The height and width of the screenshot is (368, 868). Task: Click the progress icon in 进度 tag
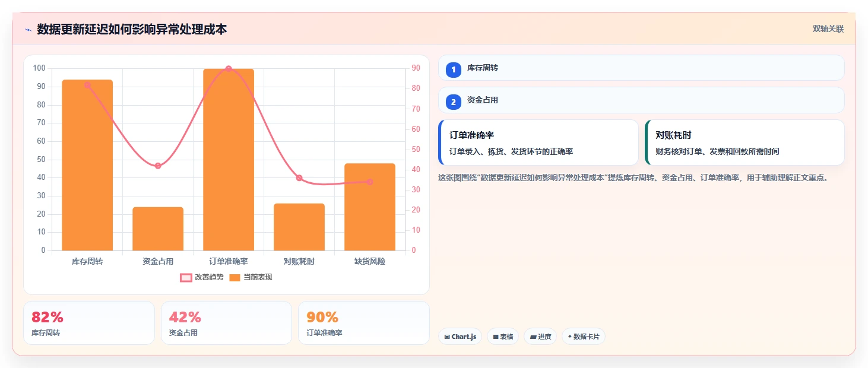pos(533,337)
